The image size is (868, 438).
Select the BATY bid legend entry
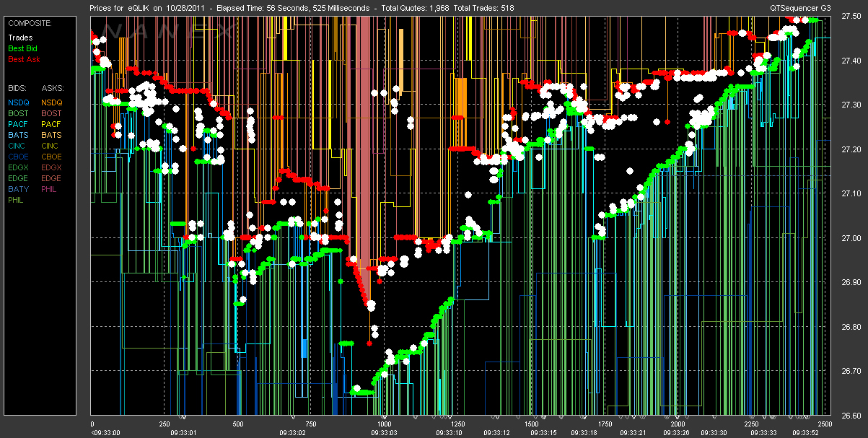tap(19, 189)
